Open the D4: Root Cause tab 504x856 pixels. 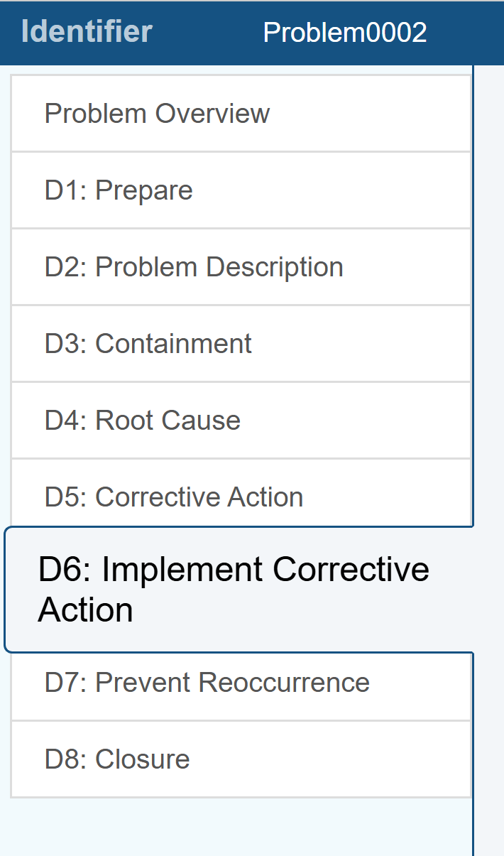coord(142,421)
